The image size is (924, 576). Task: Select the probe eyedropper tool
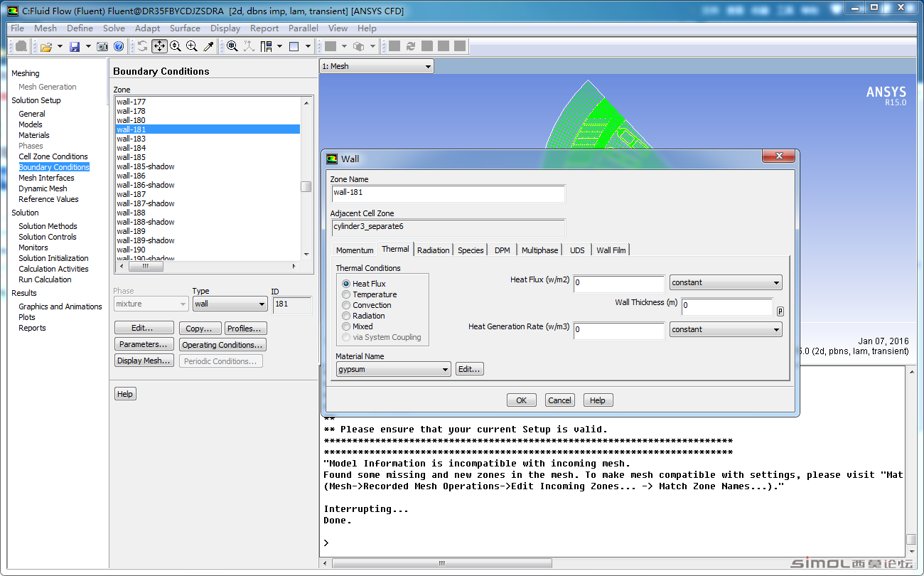point(208,46)
